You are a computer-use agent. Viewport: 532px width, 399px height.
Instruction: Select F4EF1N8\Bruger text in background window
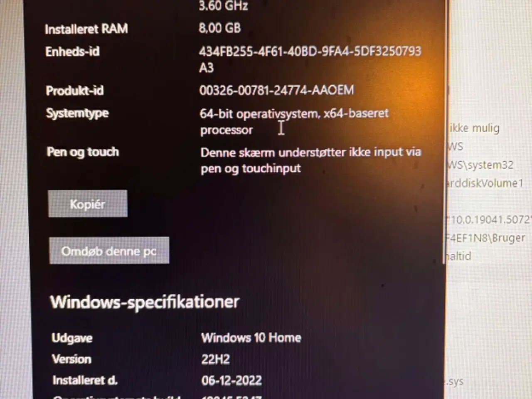tap(485, 238)
